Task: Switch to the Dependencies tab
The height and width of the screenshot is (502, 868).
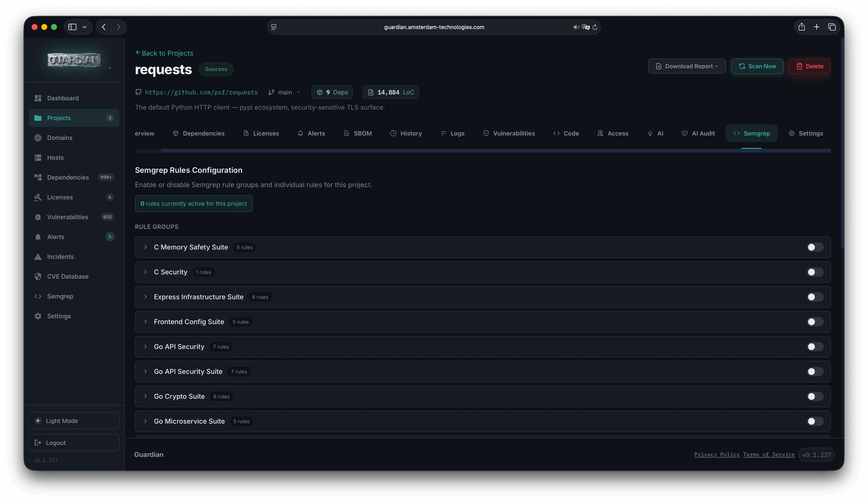Action: [x=198, y=133]
